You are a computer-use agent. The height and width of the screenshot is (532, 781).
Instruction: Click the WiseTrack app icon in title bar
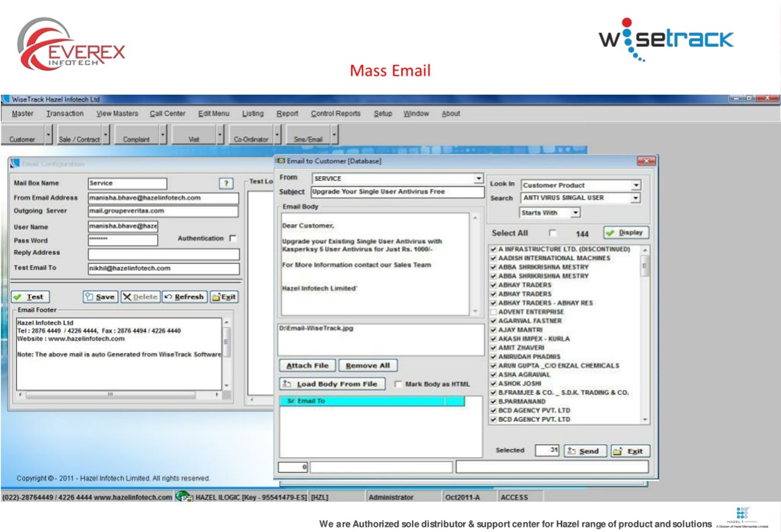5,99
